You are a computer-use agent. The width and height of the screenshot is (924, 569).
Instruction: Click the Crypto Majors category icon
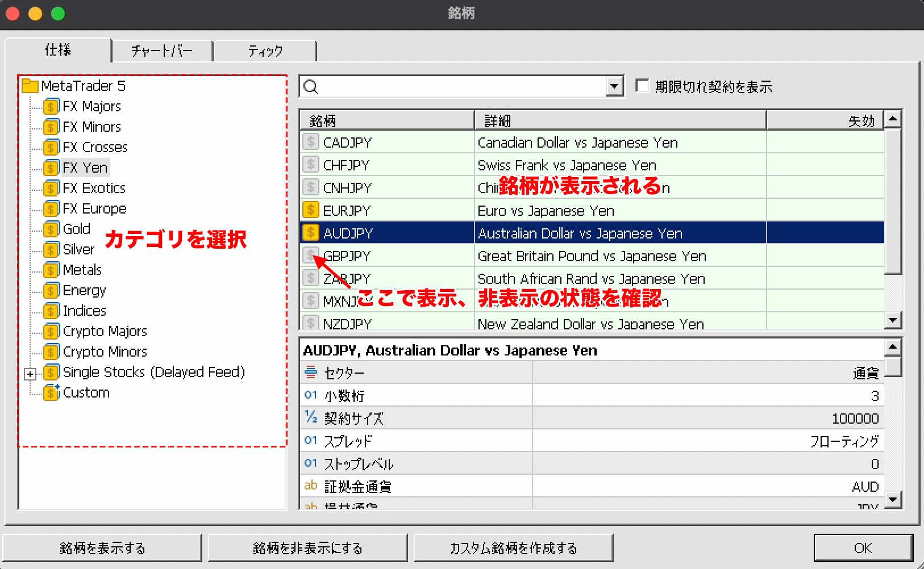click(51, 332)
